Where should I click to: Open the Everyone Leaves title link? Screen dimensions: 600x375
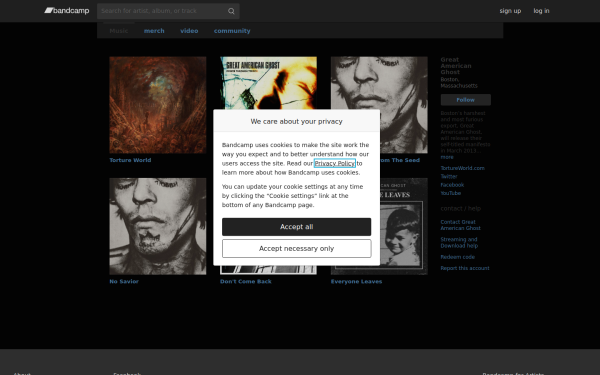pos(356,281)
